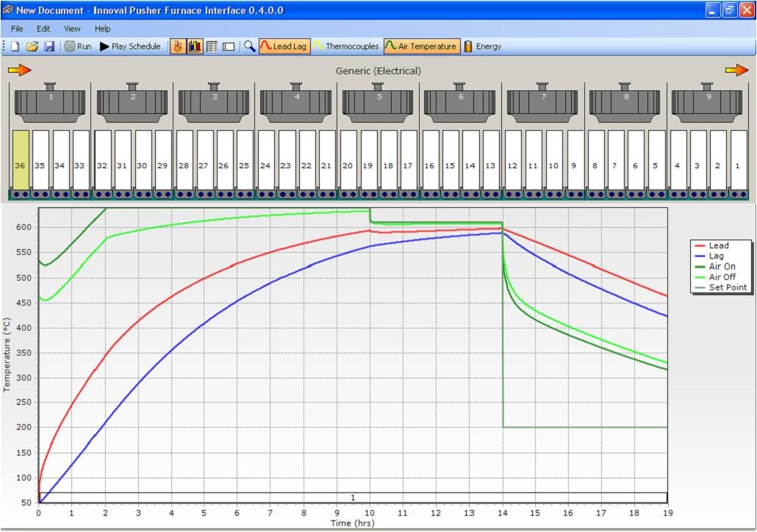Toggle the Lead Lag curve display

(283, 46)
